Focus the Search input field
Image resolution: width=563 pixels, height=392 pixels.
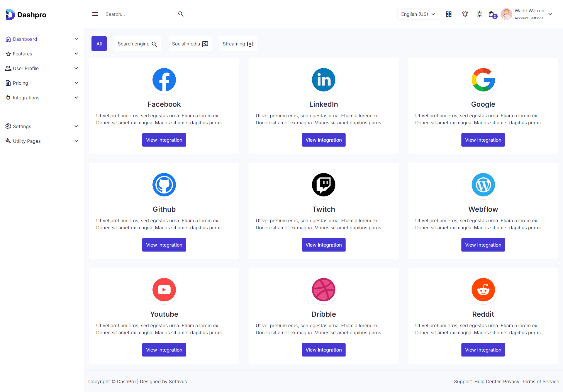tap(139, 14)
